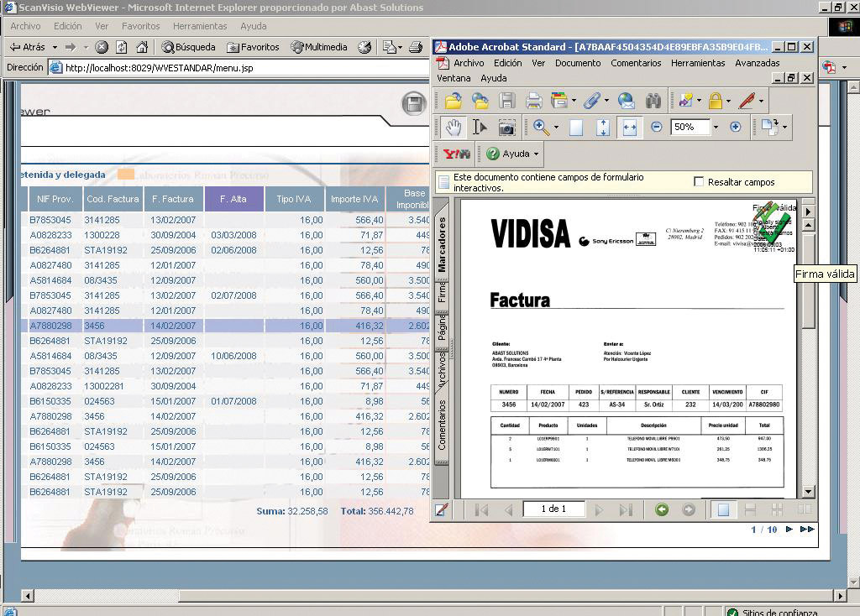Expand the lock Secure dropdown arrow
The width and height of the screenshot is (860, 616).
730,102
